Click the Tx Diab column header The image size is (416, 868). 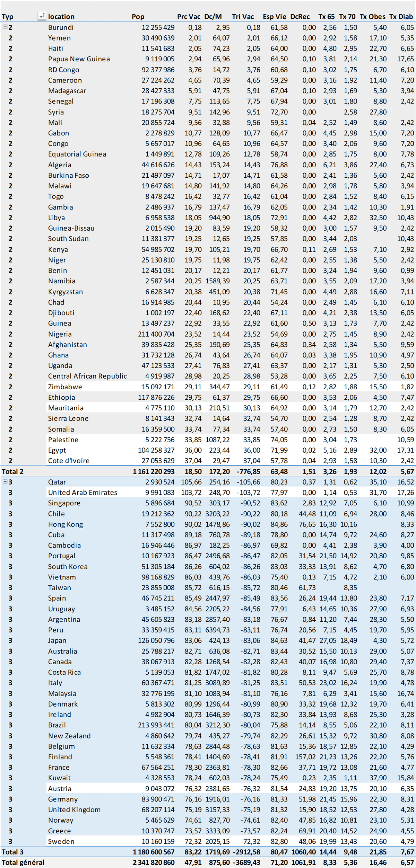click(x=401, y=17)
